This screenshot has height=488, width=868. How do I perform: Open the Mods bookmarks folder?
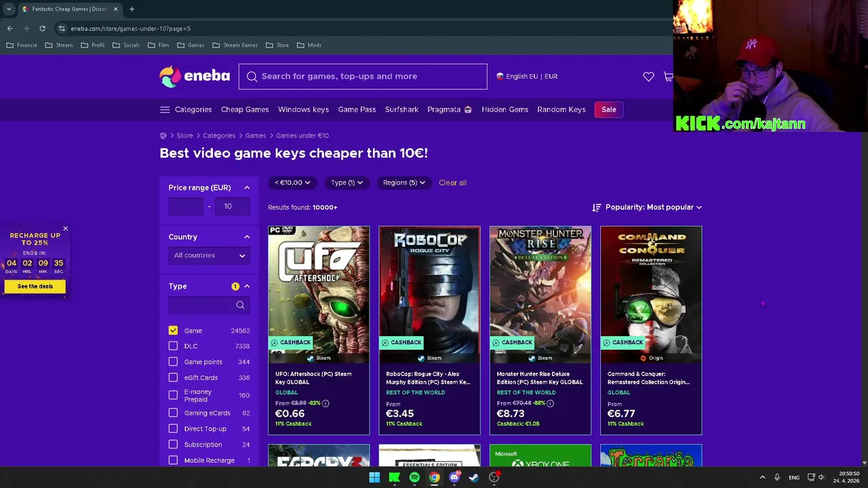[x=309, y=45]
